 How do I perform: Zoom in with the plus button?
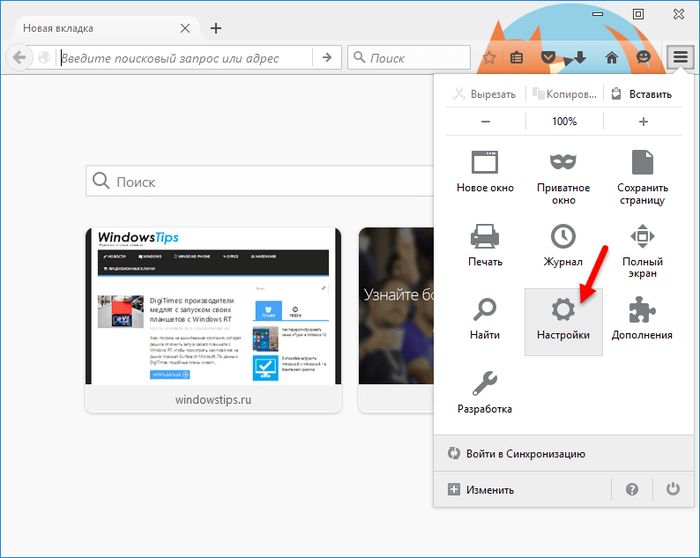[643, 121]
